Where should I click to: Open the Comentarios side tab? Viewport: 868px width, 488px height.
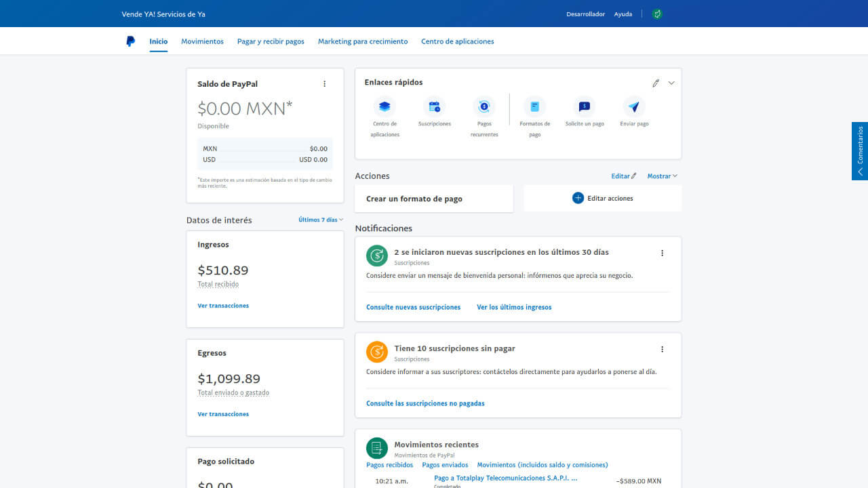coord(860,151)
